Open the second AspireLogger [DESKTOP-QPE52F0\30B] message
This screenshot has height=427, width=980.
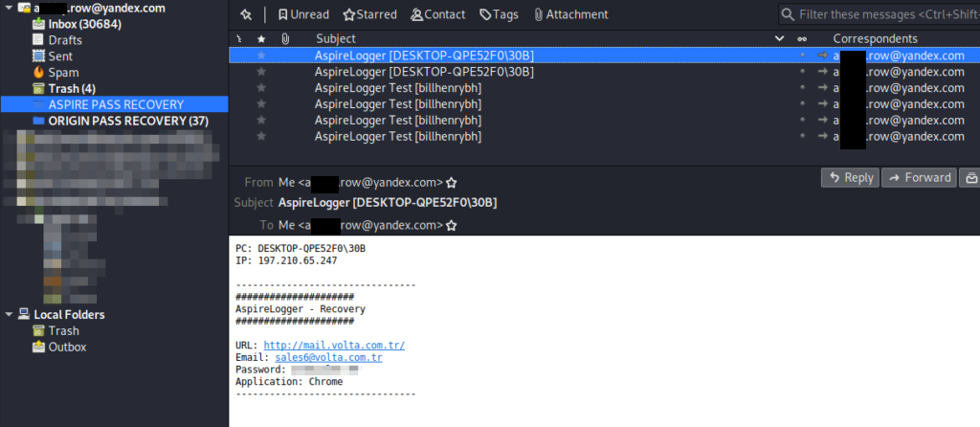tap(424, 71)
